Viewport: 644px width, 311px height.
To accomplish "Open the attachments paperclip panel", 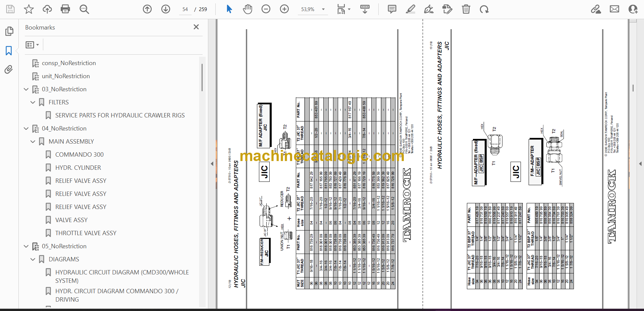I will click(x=9, y=69).
